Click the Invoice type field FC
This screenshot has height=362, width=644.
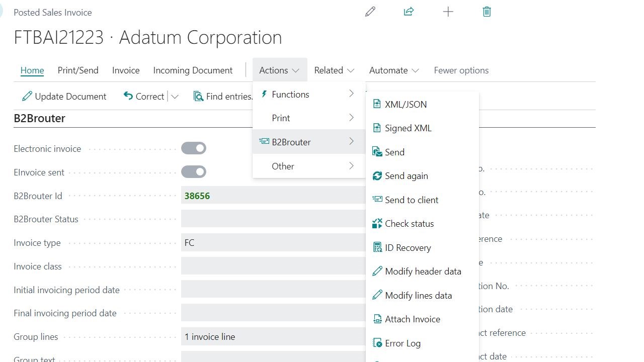point(273,242)
